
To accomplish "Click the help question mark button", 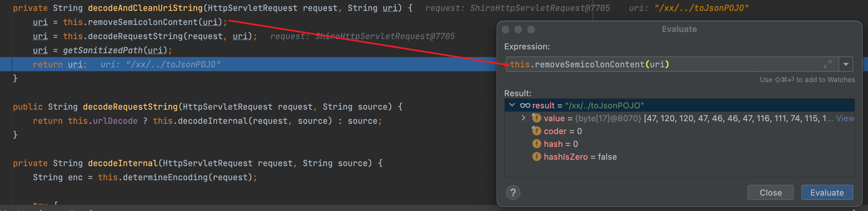I will (513, 192).
